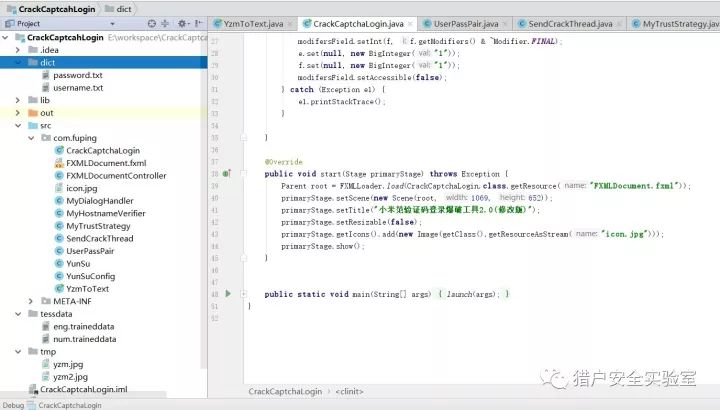Image resolution: width=720 pixels, height=410 pixels.
Task: Open the FXMLDocument.fxml file
Action: click(105, 163)
